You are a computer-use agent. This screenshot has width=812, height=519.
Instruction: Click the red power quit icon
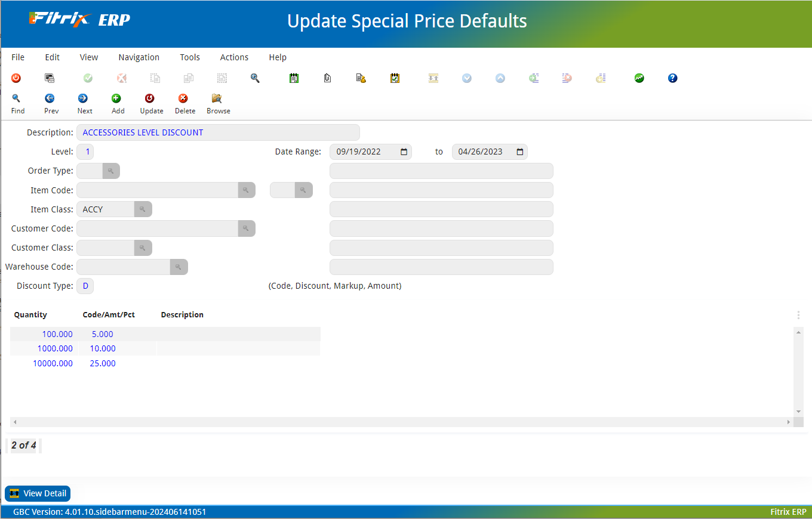pos(16,78)
